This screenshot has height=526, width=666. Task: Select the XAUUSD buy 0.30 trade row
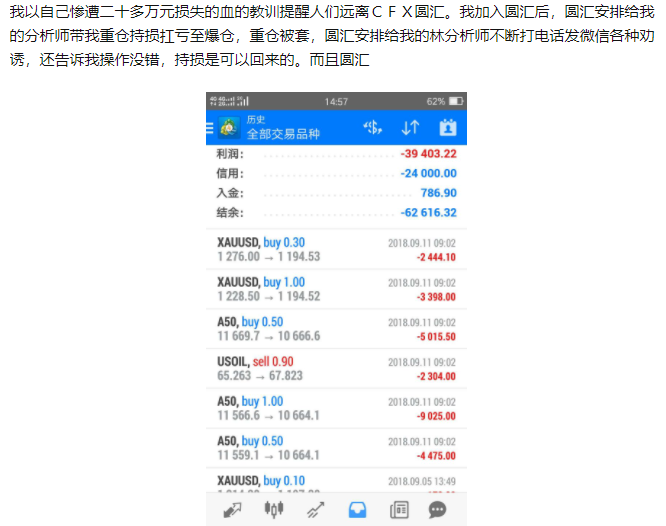(336, 249)
